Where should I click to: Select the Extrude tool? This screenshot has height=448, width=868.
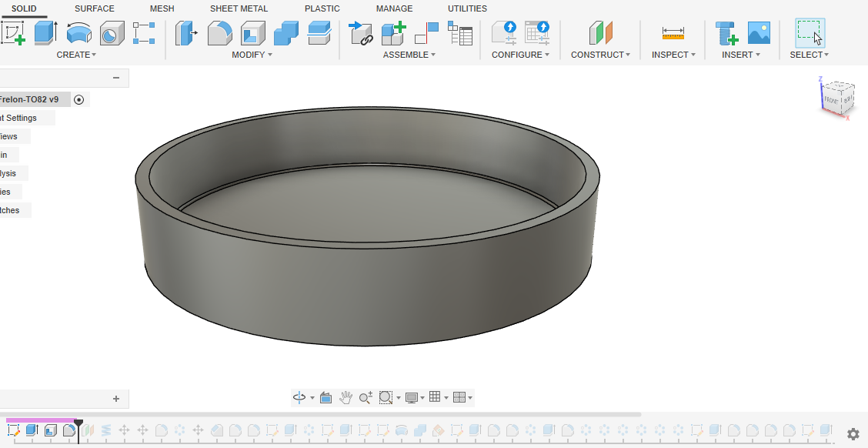click(45, 33)
